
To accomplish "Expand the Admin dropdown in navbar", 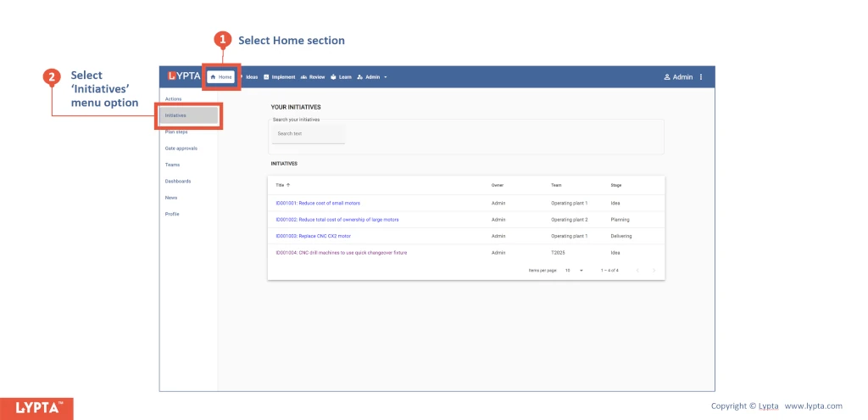I will pos(372,77).
